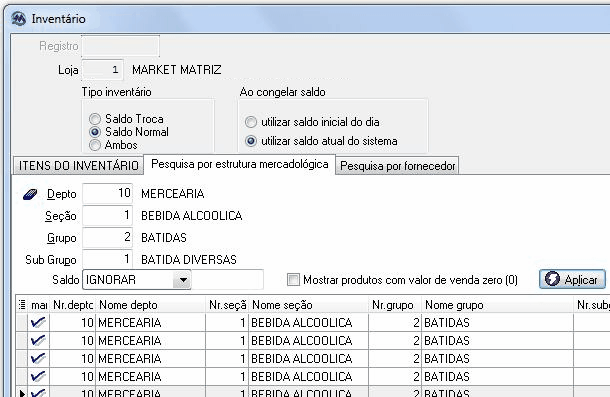Click the Loja number field
610x397 pixels.
pyautogui.click(x=103, y=70)
